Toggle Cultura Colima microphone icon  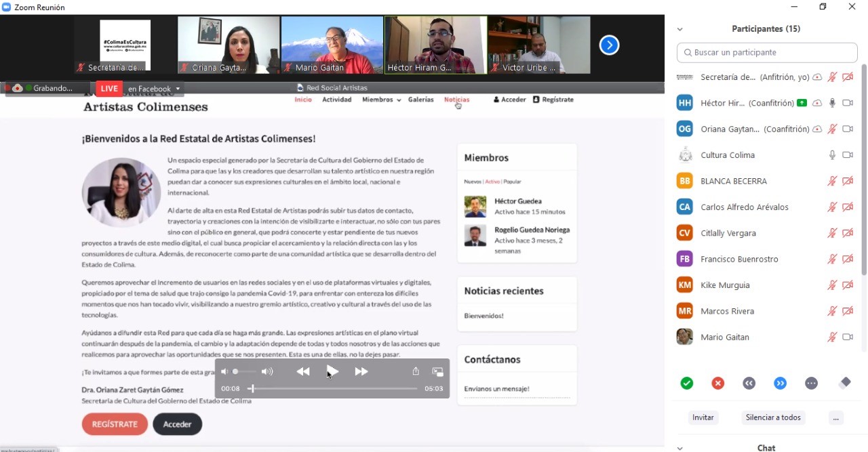(832, 155)
